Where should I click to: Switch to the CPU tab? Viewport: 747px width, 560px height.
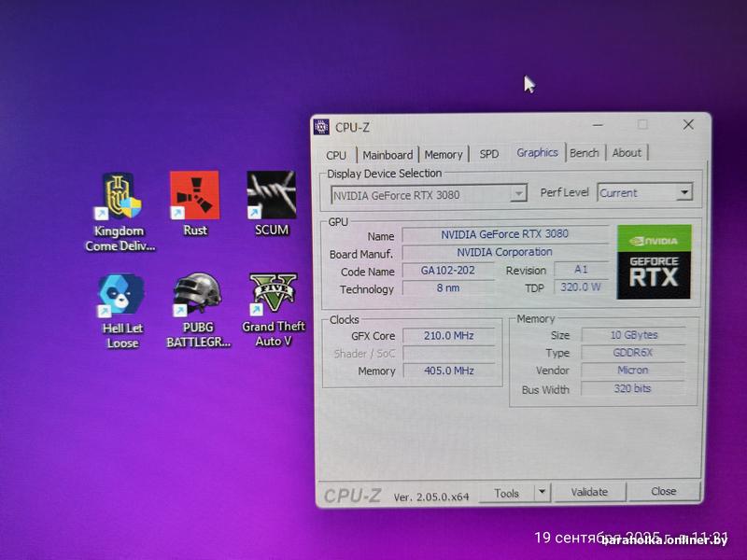click(x=336, y=155)
